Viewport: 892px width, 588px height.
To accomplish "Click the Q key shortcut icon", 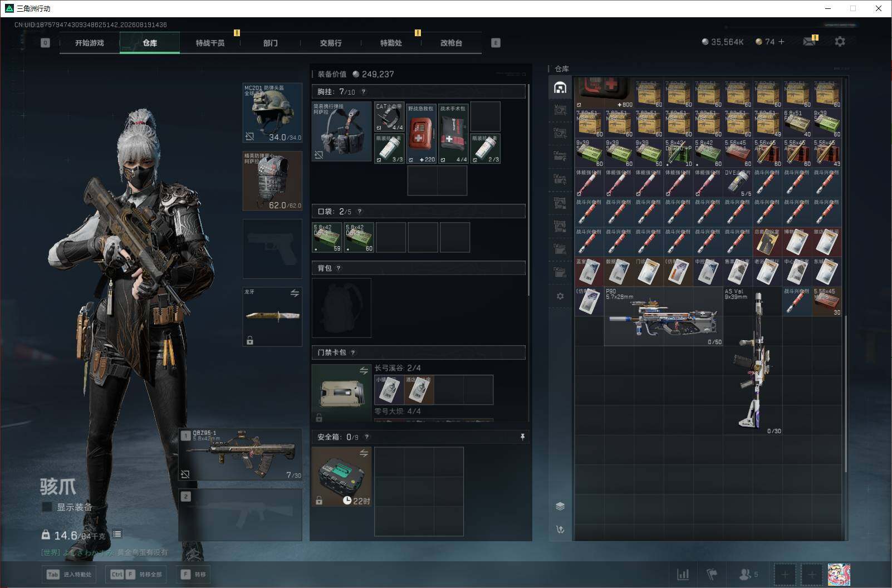I will [45, 43].
